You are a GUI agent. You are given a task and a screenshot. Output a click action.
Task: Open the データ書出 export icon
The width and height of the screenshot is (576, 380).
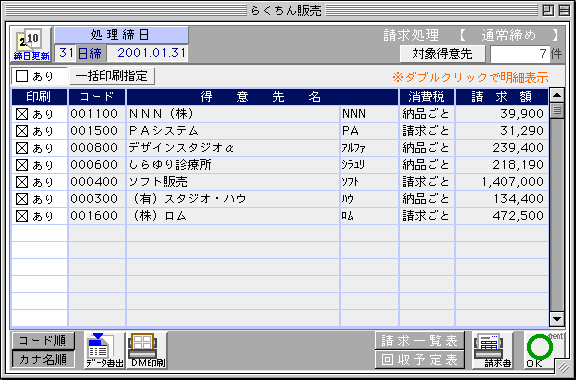(x=105, y=350)
